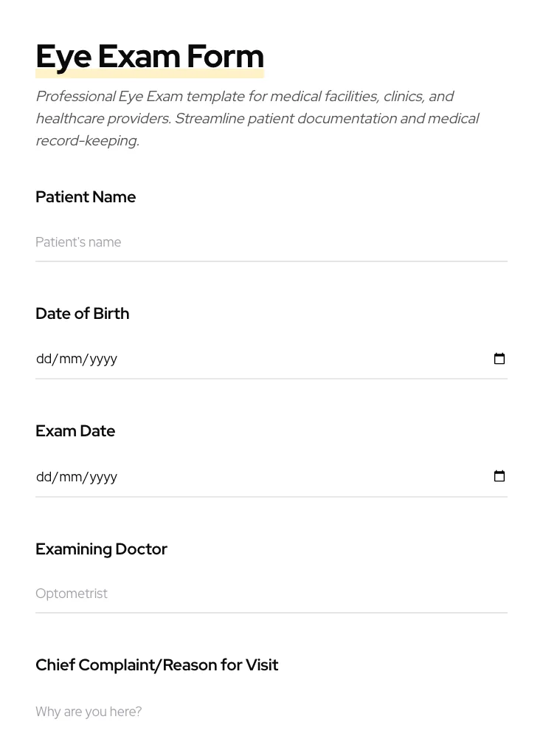The image size is (543, 756).
Task: Click the word 'Streamline' in the description
Action: point(209,119)
